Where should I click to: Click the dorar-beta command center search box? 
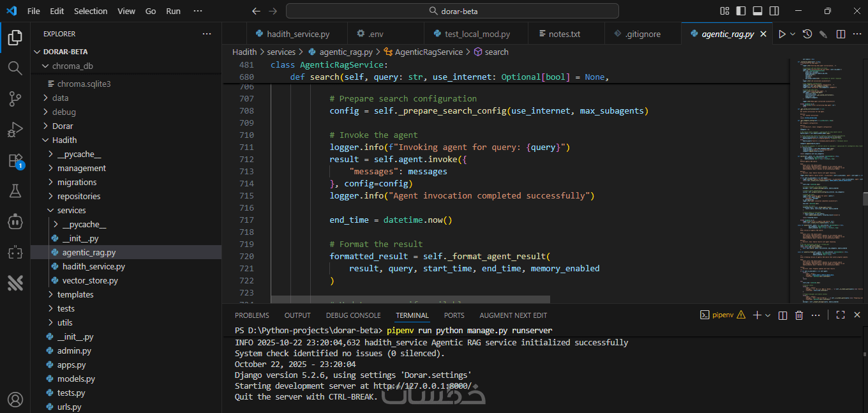coord(452,11)
